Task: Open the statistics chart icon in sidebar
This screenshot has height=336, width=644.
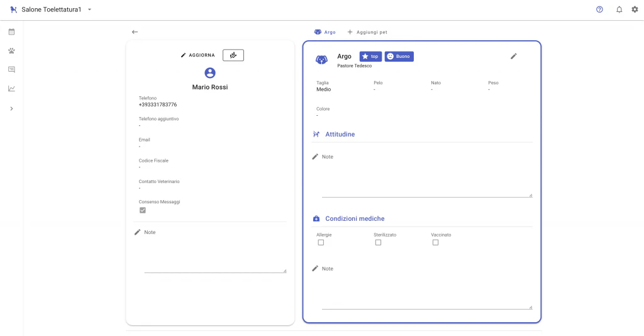Action: coord(11,89)
